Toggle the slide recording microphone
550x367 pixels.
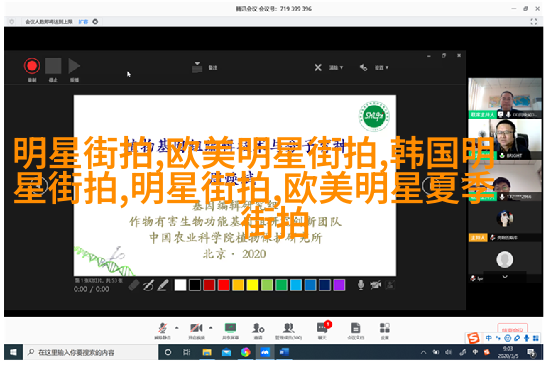(361, 285)
